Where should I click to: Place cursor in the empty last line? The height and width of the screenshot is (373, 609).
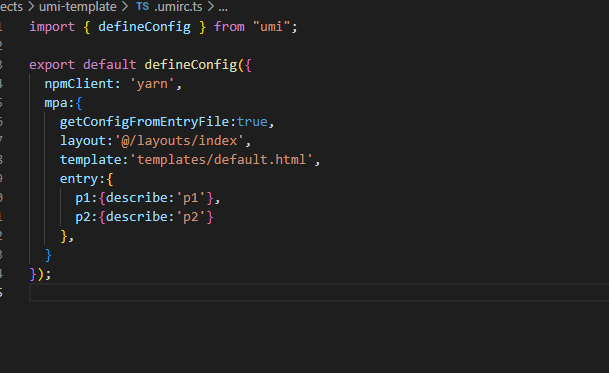click(319, 293)
